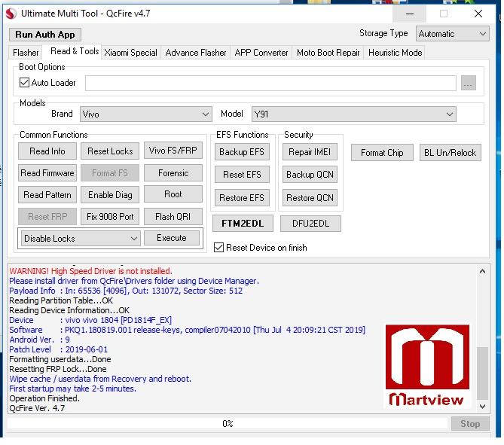The height and width of the screenshot is (445, 504).
Task: Click the 0% progress bar
Action: click(228, 423)
